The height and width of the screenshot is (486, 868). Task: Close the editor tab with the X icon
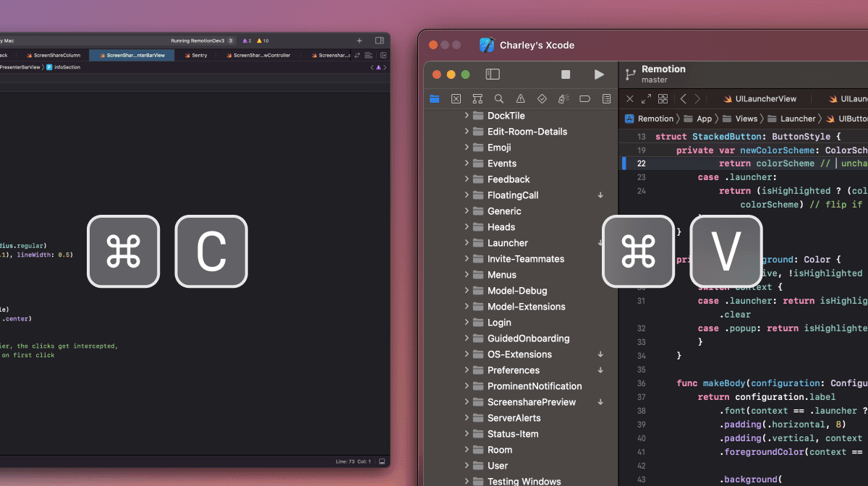point(629,99)
